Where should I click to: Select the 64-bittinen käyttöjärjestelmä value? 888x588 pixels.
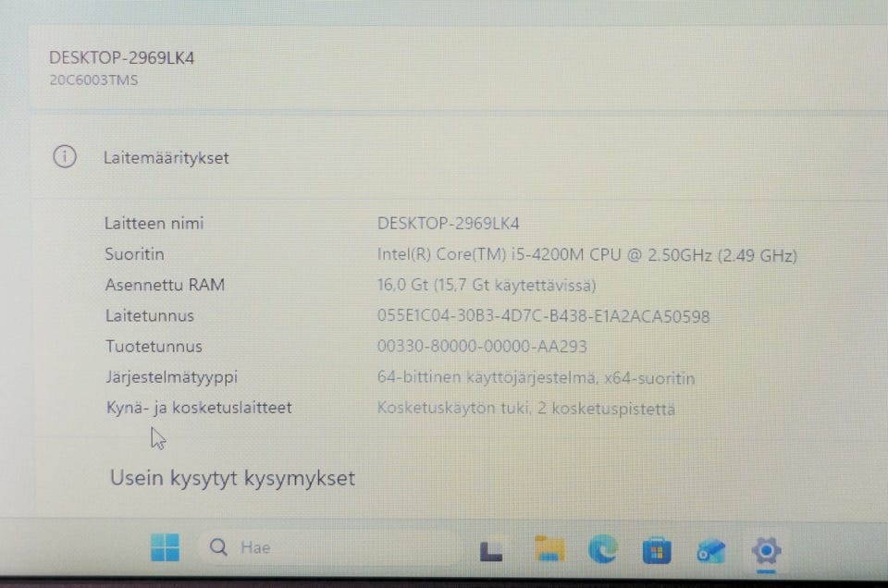point(536,377)
